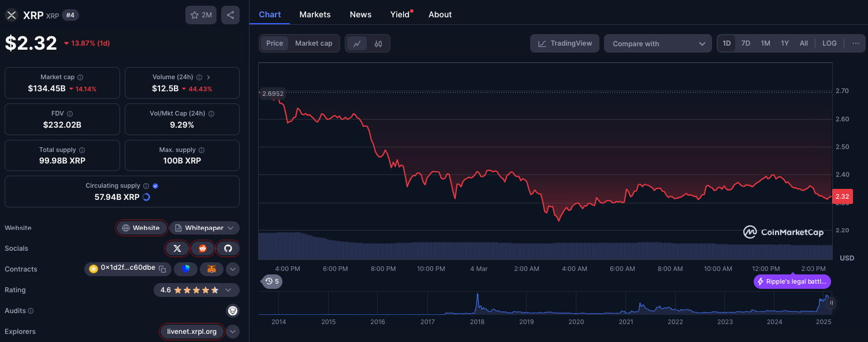This screenshot has height=342, width=868.
Task: Click the verified circulating supply badge
Action: pyautogui.click(x=155, y=186)
